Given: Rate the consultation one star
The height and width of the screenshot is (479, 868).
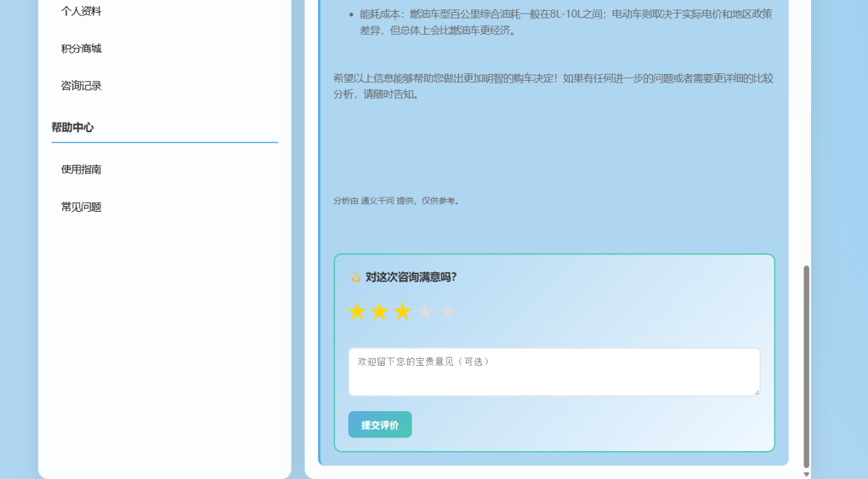Looking at the screenshot, I should [x=357, y=312].
